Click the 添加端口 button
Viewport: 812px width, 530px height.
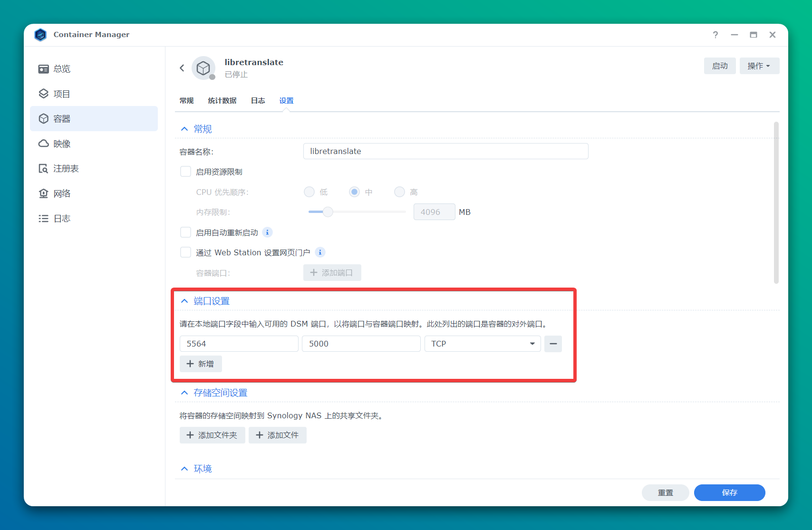(332, 273)
